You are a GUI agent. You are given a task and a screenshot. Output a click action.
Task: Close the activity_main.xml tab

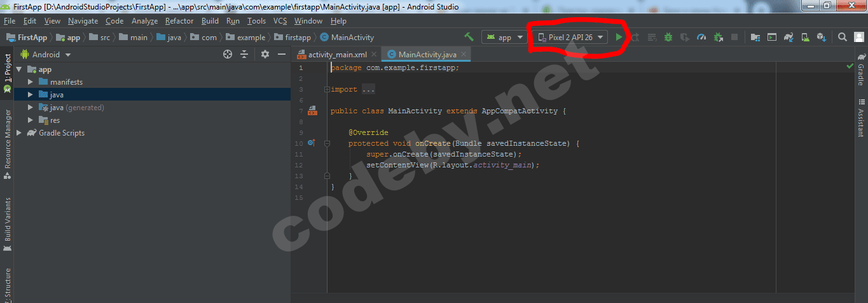click(x=374, y=55)
